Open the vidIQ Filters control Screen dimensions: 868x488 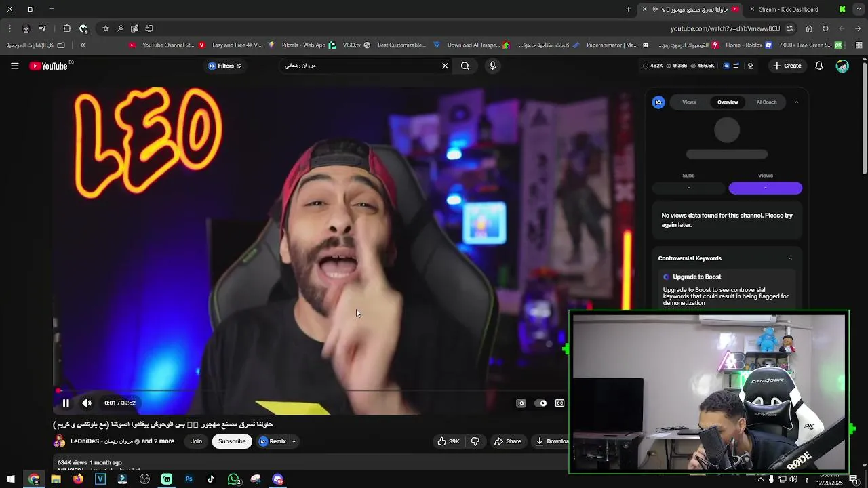click(225, 66)
